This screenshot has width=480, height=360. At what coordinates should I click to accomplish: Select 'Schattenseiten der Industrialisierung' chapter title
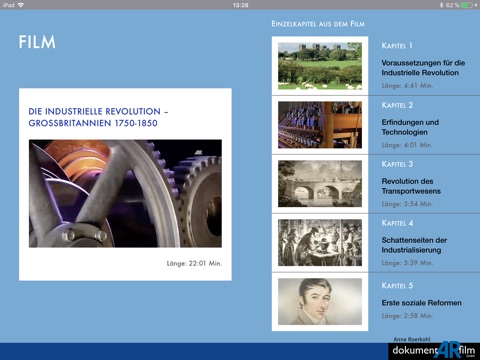coord(414,245)
